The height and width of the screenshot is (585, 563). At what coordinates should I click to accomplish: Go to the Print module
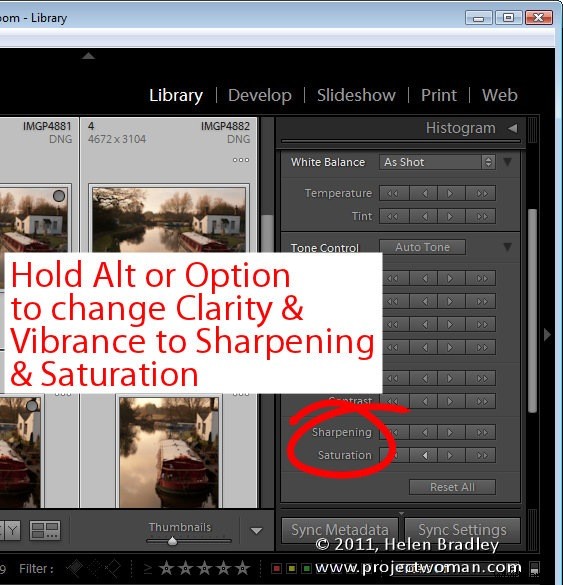pos(439,95)
